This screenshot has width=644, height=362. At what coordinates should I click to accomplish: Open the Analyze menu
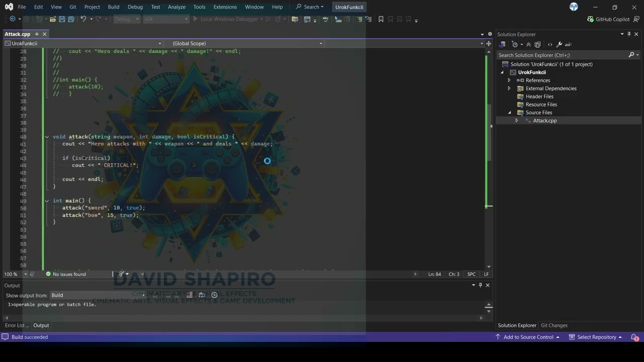pos(177,7)
